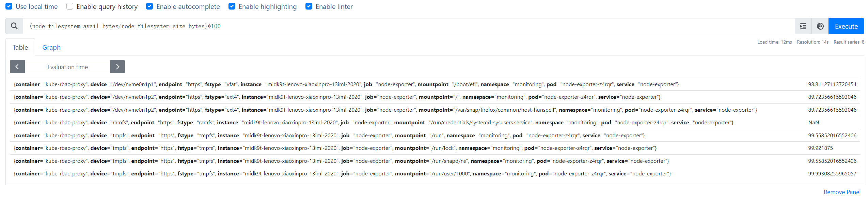Image resolution: width=868 pixels, height=203 pixels.
Task: Switch to the Graph tab
Action: point(51,47)
